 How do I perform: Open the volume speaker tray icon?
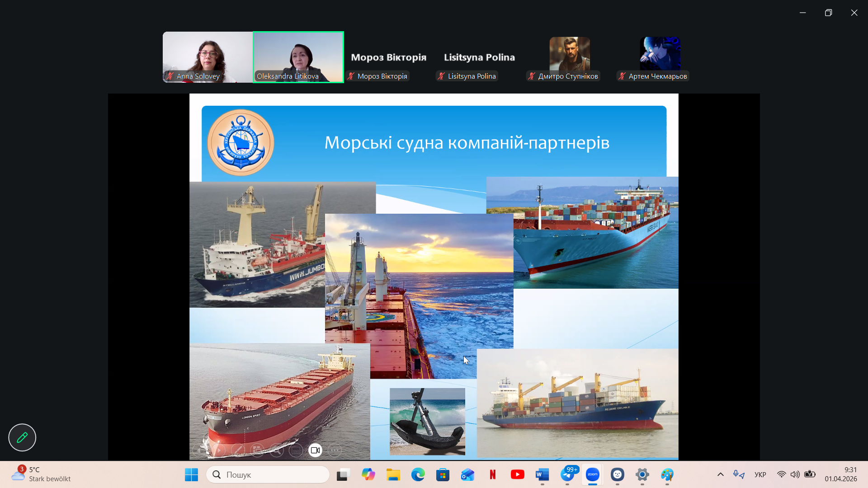click(x=795, y=474)
